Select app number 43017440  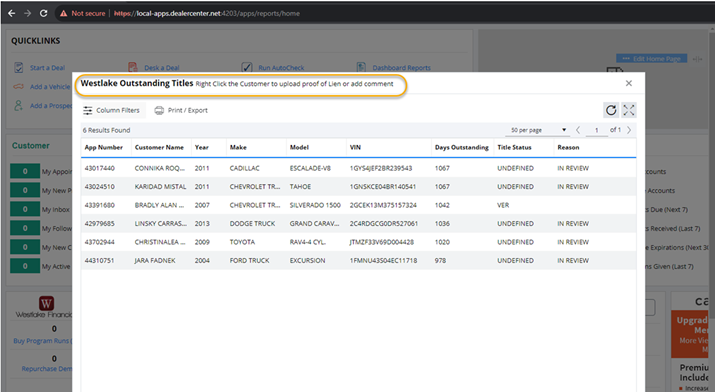(x=99, y=168)
